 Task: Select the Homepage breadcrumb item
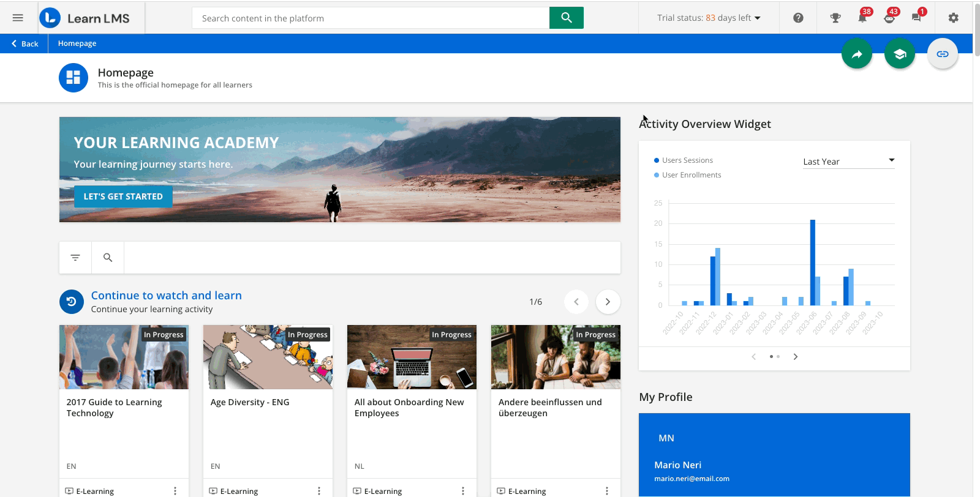pyautogui.click(x=77, y=43)
